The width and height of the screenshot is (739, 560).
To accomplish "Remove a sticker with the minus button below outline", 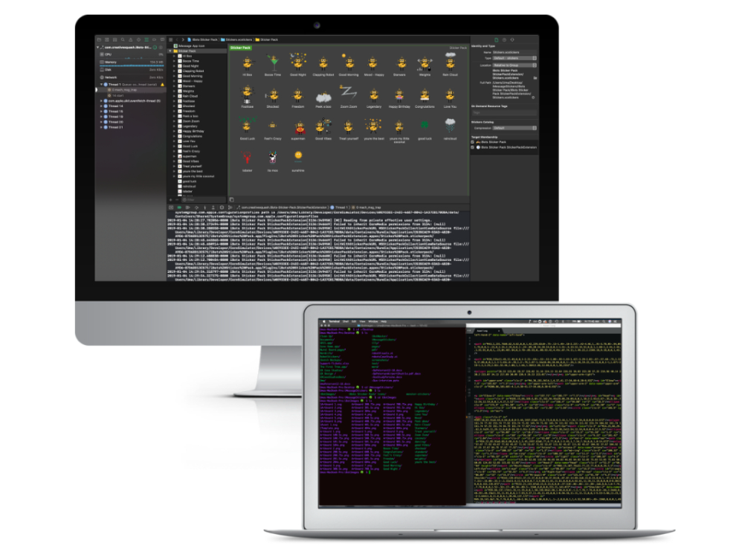I will (177, 200).
